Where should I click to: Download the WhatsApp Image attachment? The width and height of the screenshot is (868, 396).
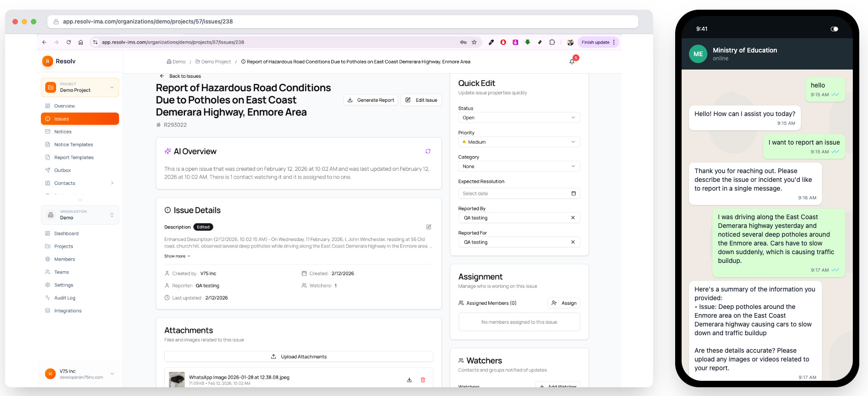pos(409,380)
